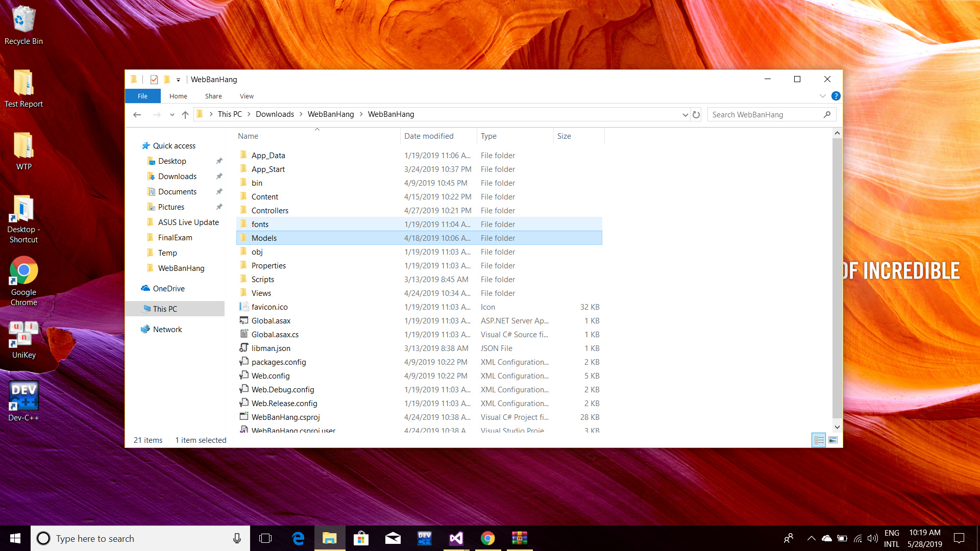Open the View ribbon tab
Viewport: 980px width, 551px height.
tap(247, 96)
